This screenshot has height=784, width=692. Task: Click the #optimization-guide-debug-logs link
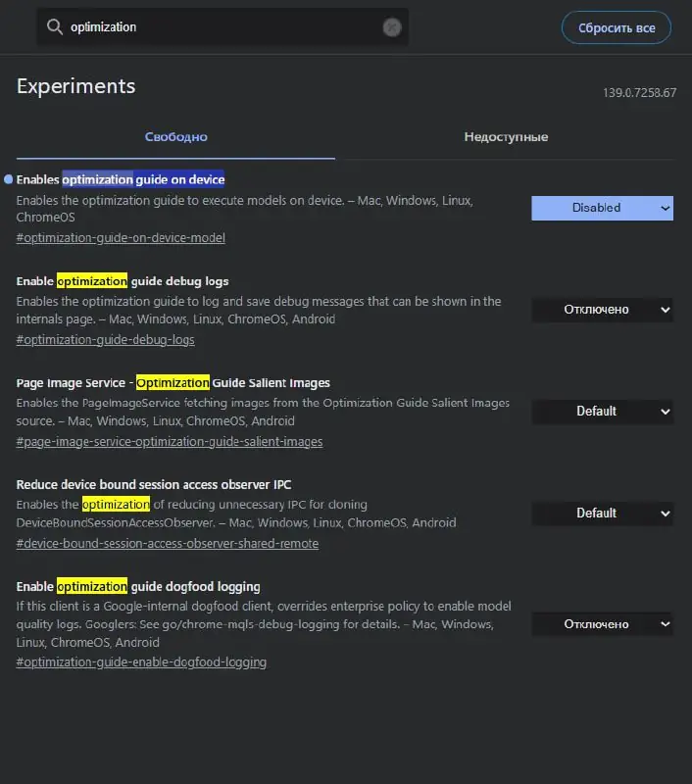coord(106,340)
